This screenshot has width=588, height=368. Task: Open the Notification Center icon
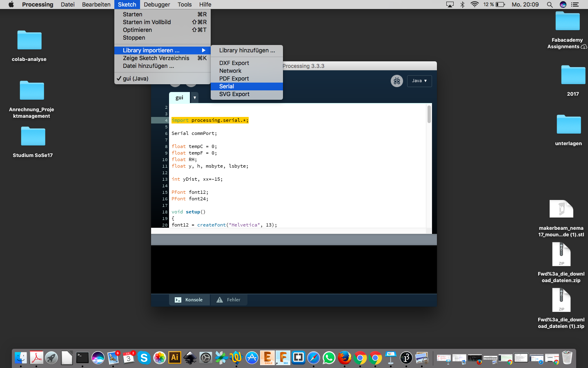coord(575,4)
